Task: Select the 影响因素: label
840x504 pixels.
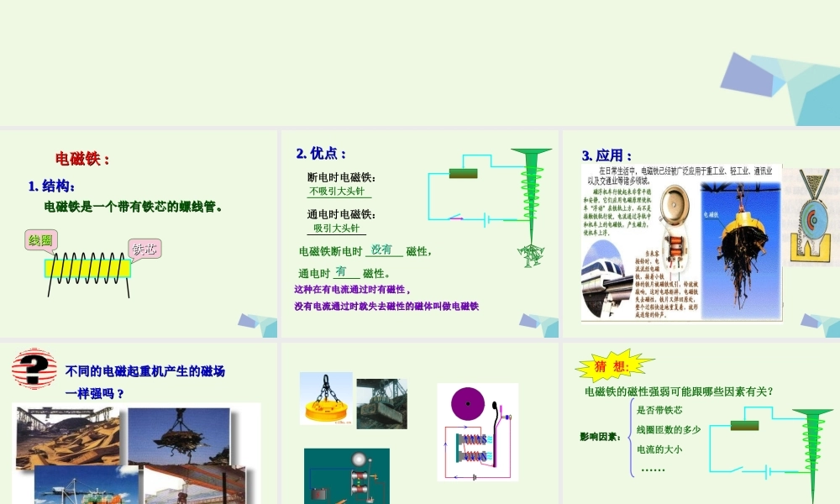Action: tap(600, 437)
